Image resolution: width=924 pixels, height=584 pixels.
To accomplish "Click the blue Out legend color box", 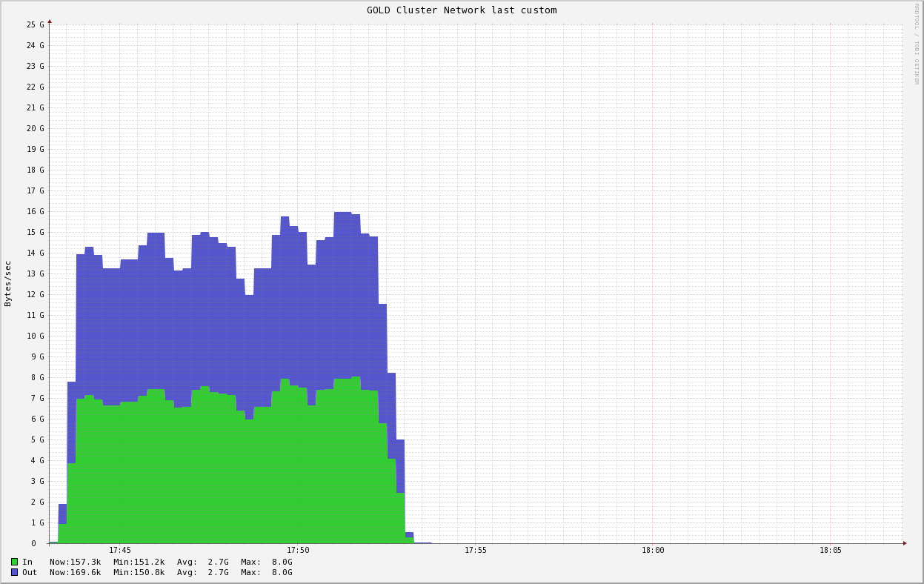I will pos(14,572).
